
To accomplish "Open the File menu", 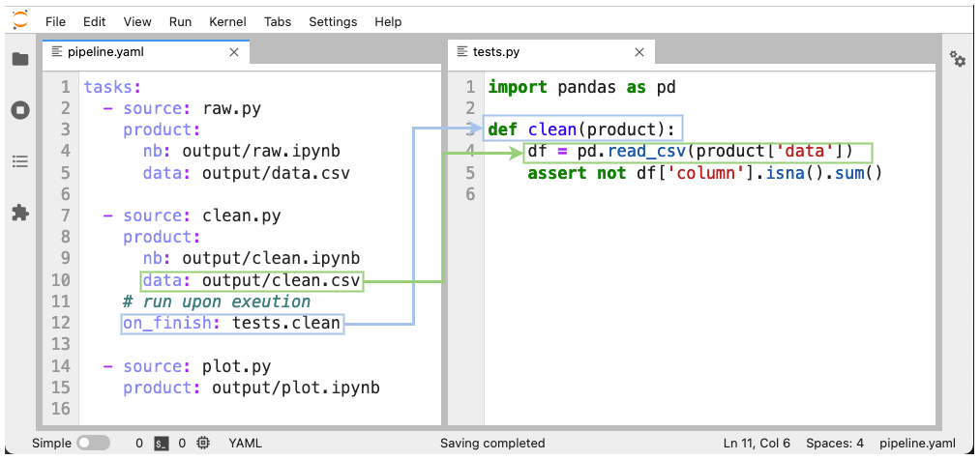I will [x=55, y=22].
